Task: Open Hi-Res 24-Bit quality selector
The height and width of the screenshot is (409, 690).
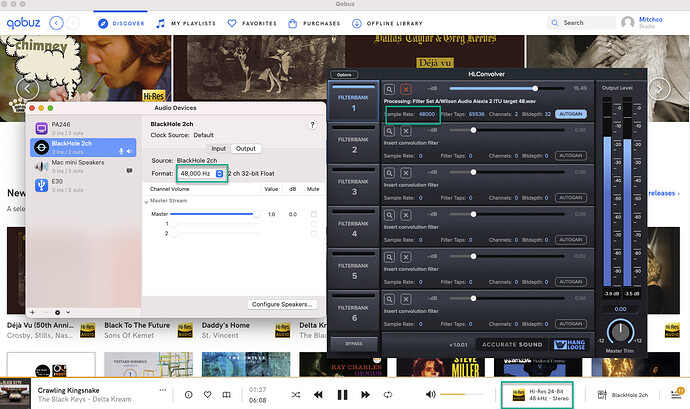Action: (542, 395)
